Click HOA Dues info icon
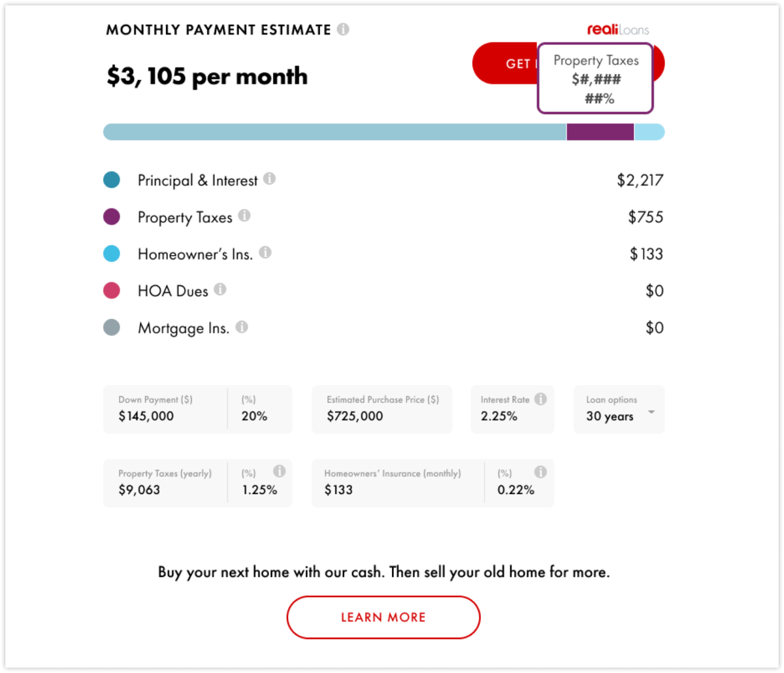784x673 pixels. [x=220, y=289]
